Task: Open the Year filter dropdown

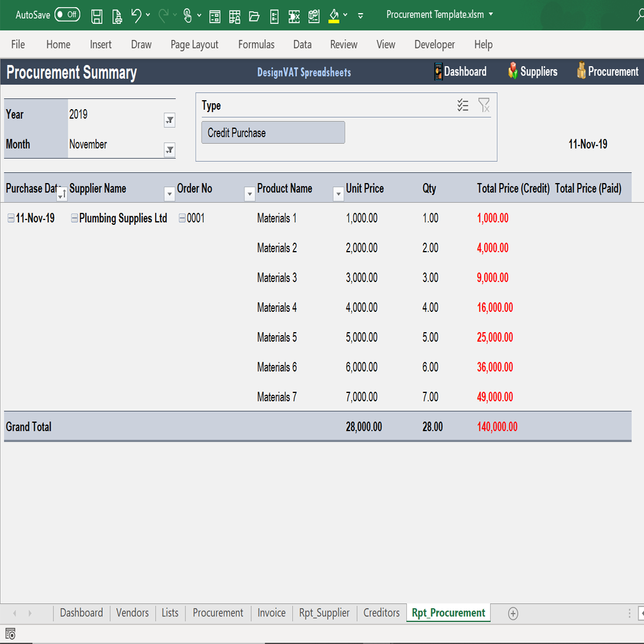Action: click(169, 120)
